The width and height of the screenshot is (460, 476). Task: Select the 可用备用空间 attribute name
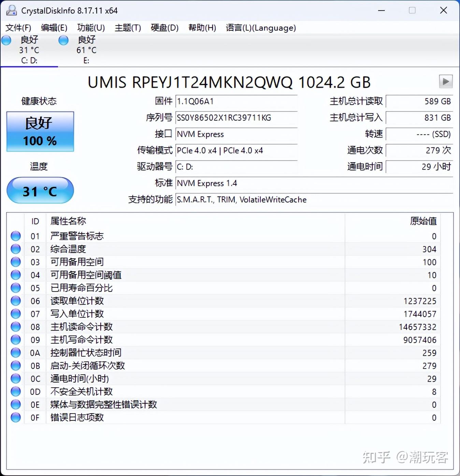coord(77,262)
